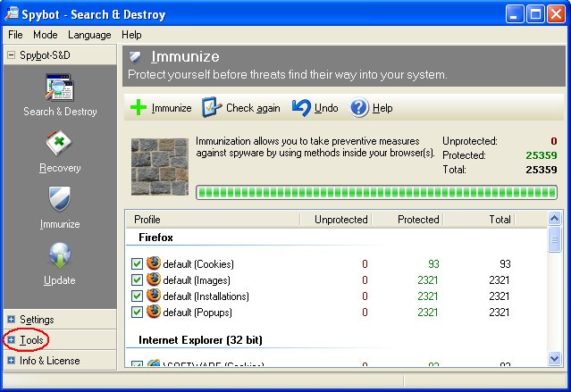Sort list by the Unprotected column header
This screenshot has width=571, height=392.
click(x=340, y=219)
